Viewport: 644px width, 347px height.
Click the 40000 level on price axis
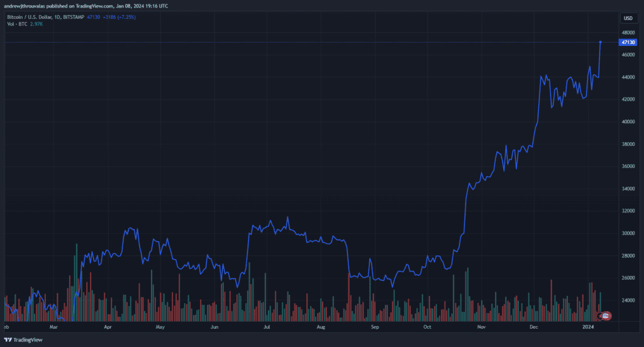(627, 122)
